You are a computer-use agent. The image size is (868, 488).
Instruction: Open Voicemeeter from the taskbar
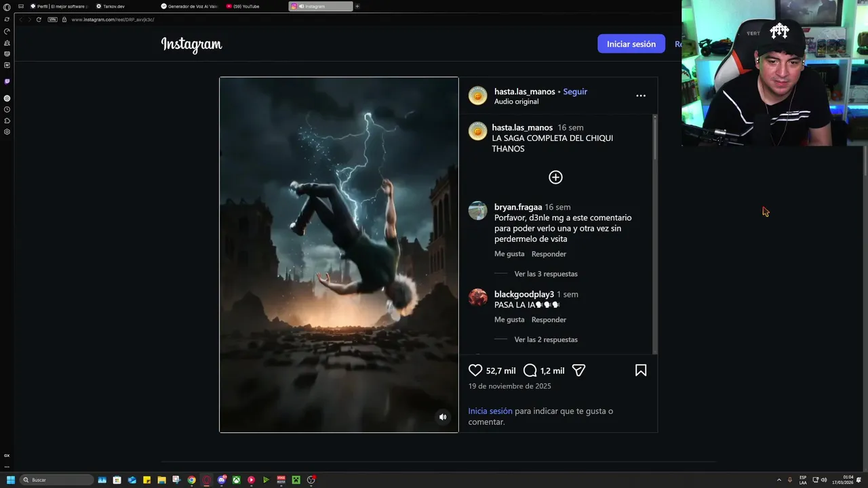coord(281,480)
